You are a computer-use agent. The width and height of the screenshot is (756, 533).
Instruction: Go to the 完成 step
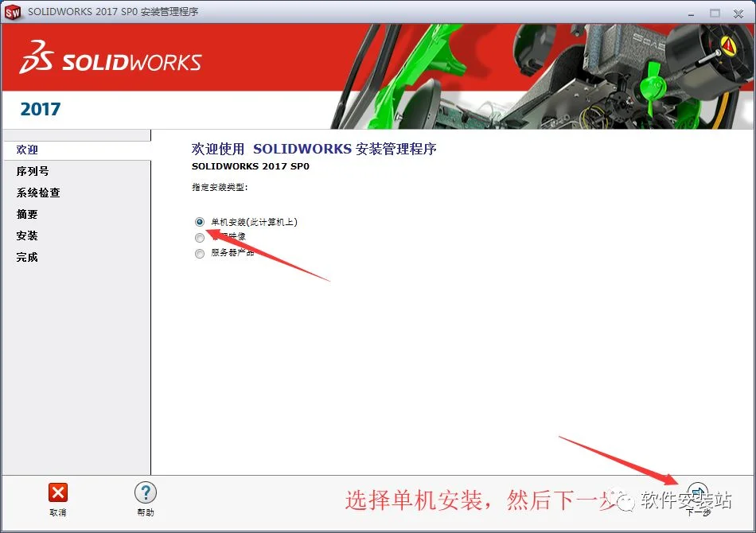tap(28, 257)
